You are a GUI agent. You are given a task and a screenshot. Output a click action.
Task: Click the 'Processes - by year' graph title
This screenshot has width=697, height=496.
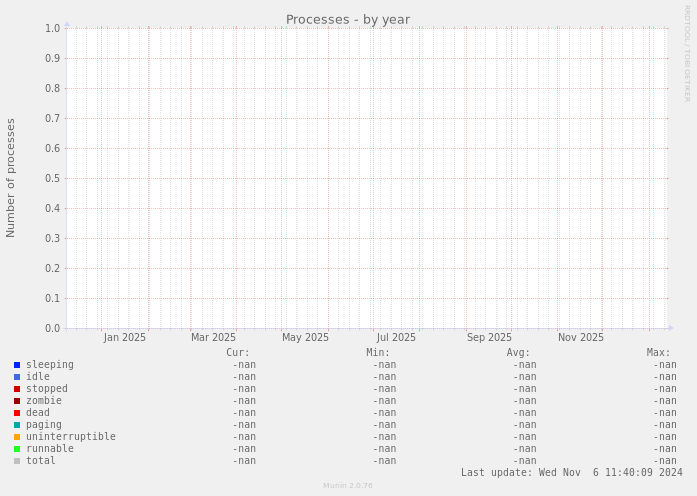pos(348,20)
